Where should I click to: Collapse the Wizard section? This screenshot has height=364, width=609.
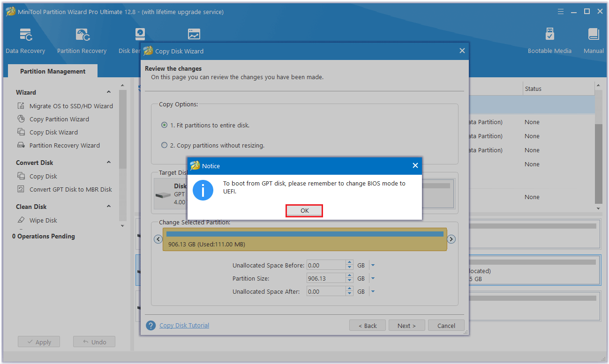tap(109, 92)
